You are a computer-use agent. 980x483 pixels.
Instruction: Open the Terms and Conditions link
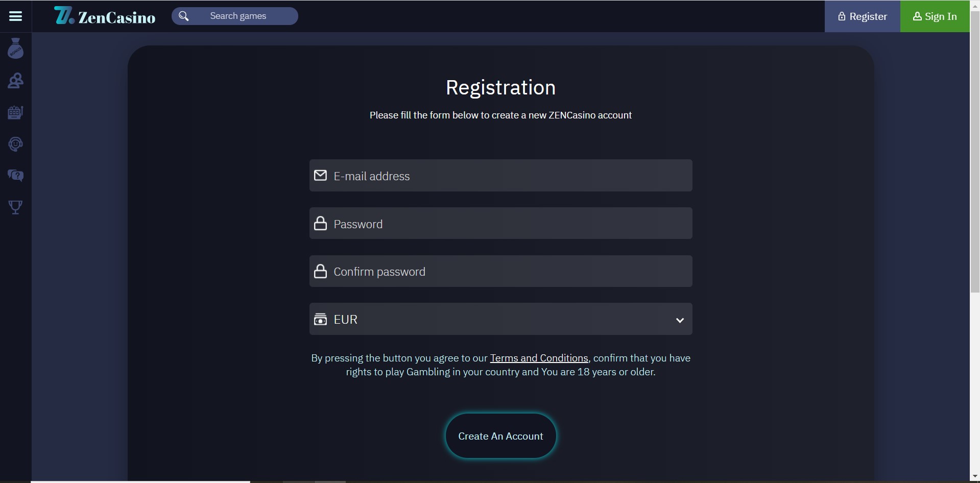point(539,358)
